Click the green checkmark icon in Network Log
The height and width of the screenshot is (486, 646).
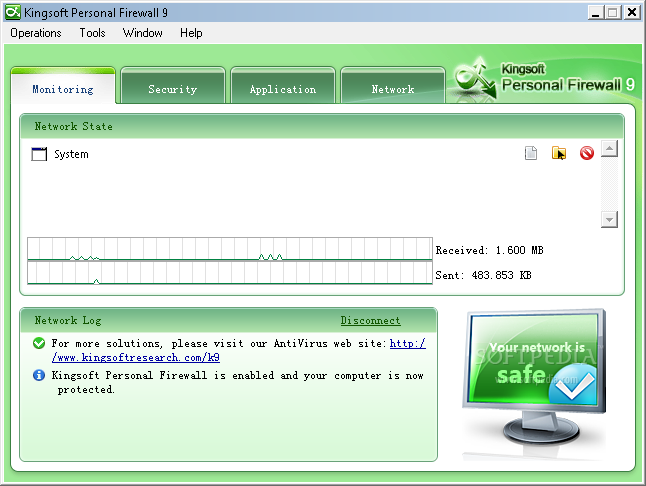point(39,343)
